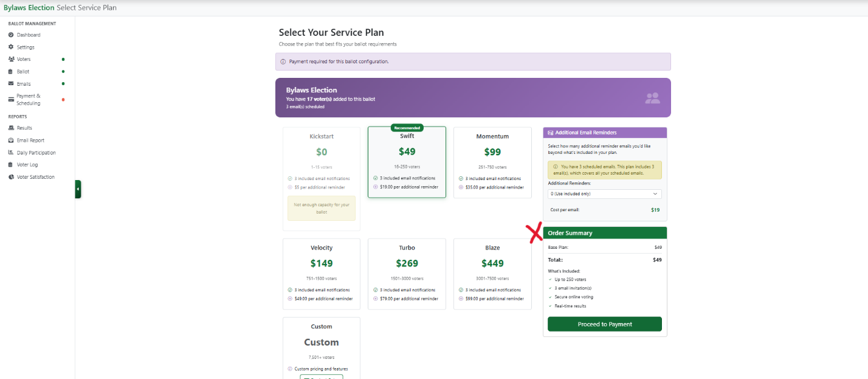Click the Order Summary header
The image size is (868, 379).
605,233
